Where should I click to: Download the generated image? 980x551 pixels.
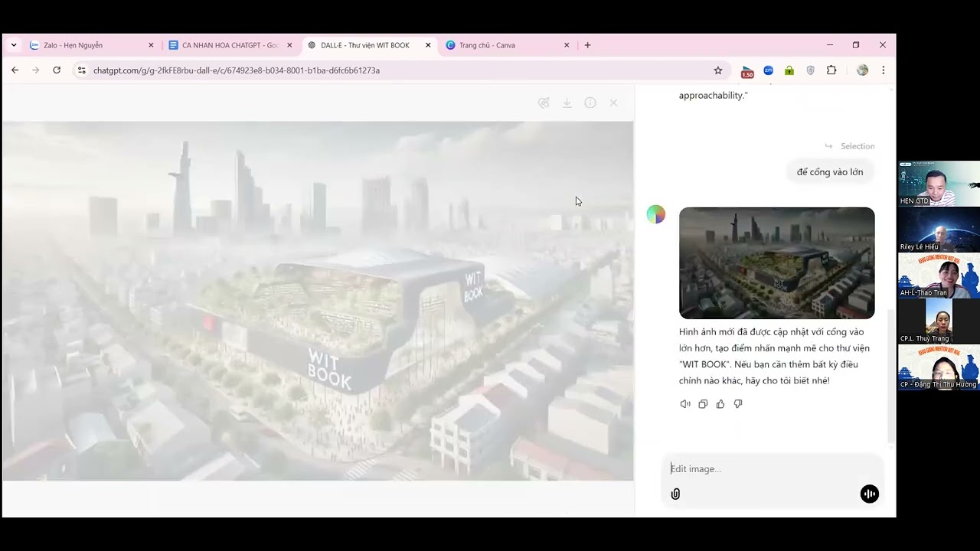click(x=567, y=103)
